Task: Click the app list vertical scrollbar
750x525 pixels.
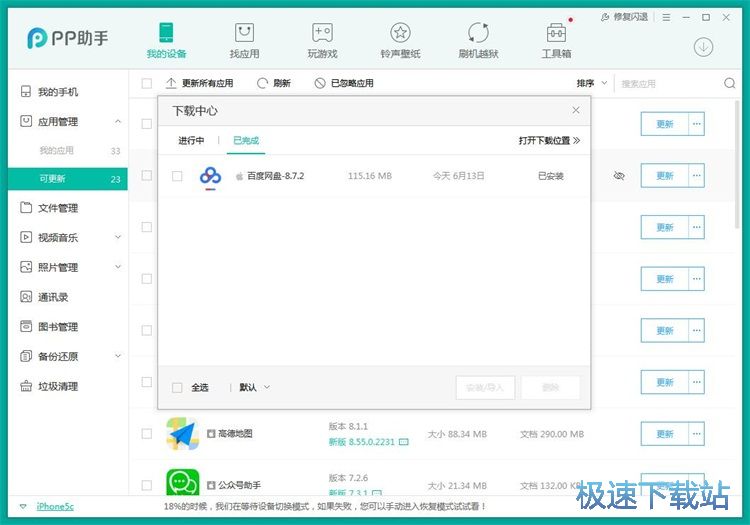Action: tap(737, 164)
